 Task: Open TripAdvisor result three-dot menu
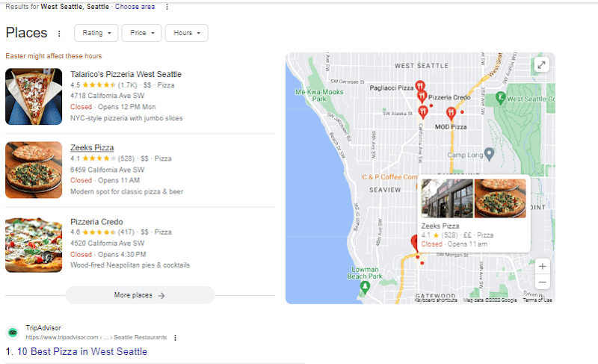pyautogui.click(x=176, y=337)
